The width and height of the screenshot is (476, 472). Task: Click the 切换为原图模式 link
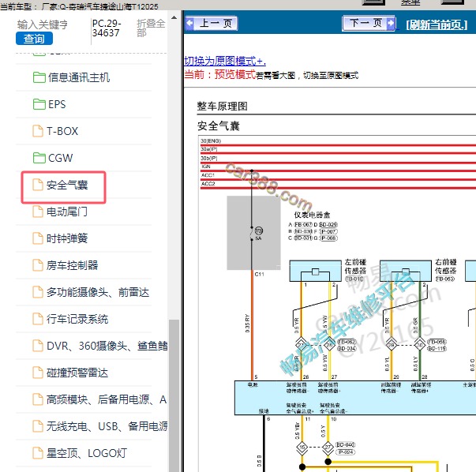click(225, 61)
